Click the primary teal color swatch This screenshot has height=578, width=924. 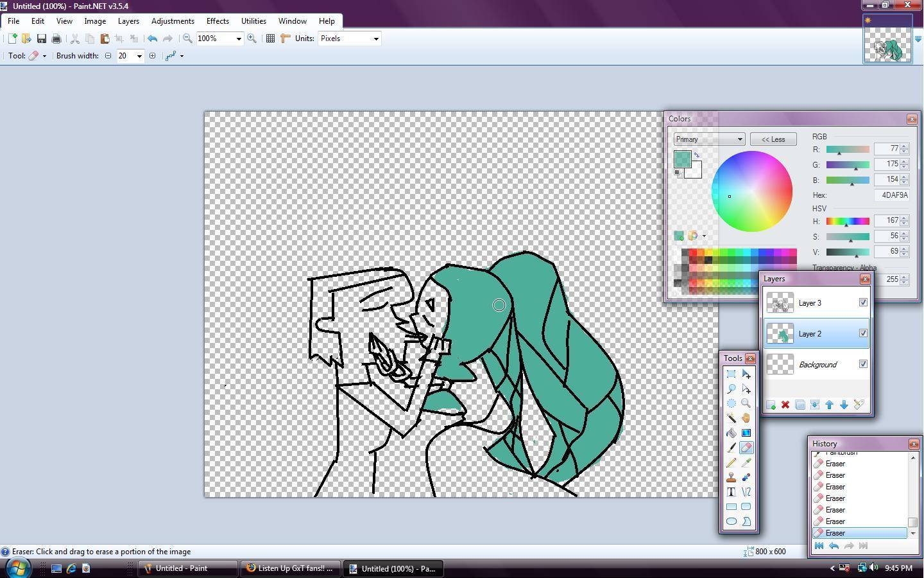point(682,159)
